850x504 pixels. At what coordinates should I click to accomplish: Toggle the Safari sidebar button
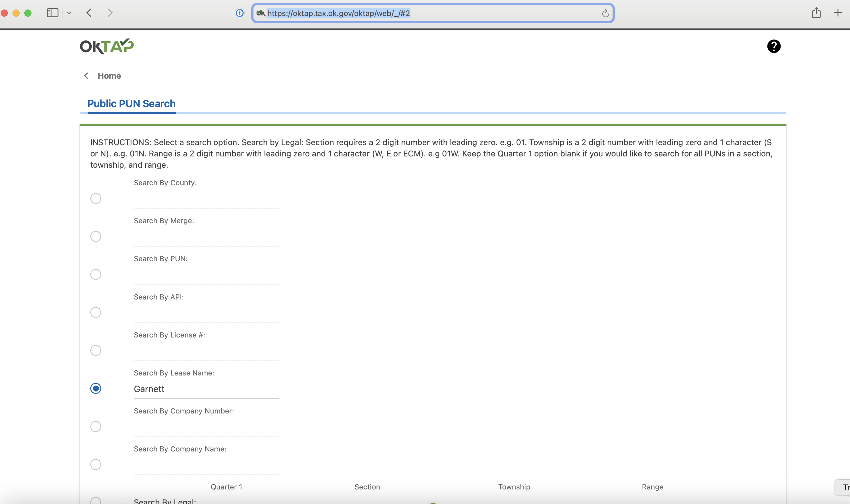coord(52,13)
